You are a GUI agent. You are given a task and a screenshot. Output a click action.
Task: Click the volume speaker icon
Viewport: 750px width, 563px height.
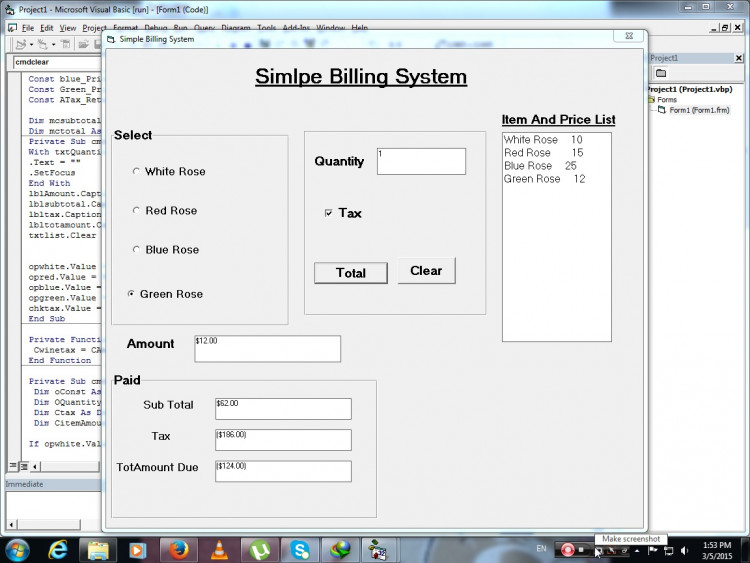(x=684, y=551)
